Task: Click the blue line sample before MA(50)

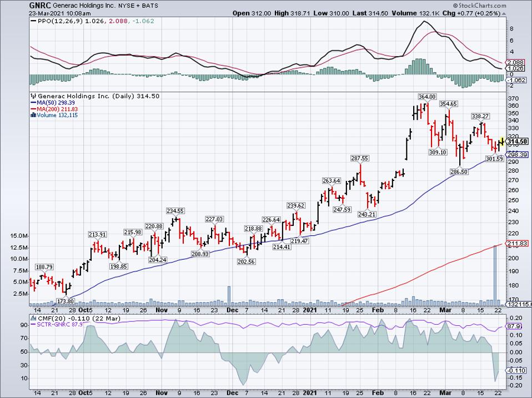Action: (x=33, y=103)
